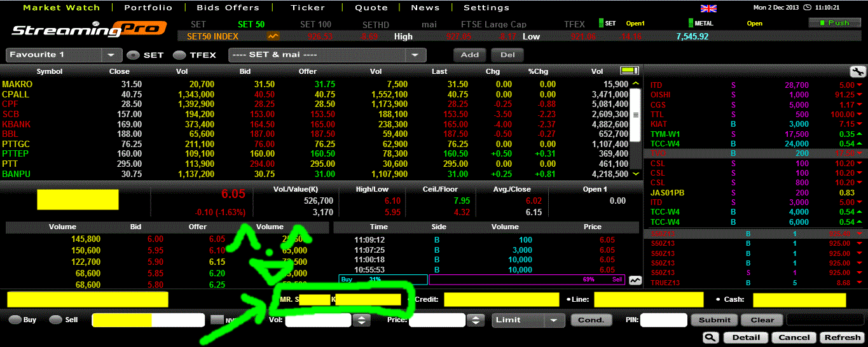Select the MAKRO row in watchlist
This screenshot has width=868, height=347.
click(316, 84)
